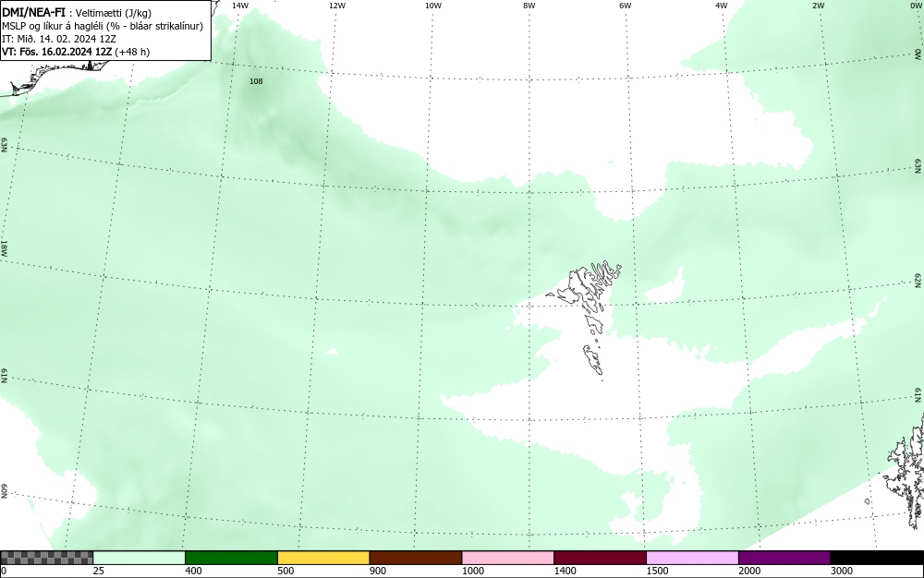The height and width of the screenshot is (578, 924).
Task: Click the "12W" longitude label
Action: pyautogui.click(x=336, y=6)
